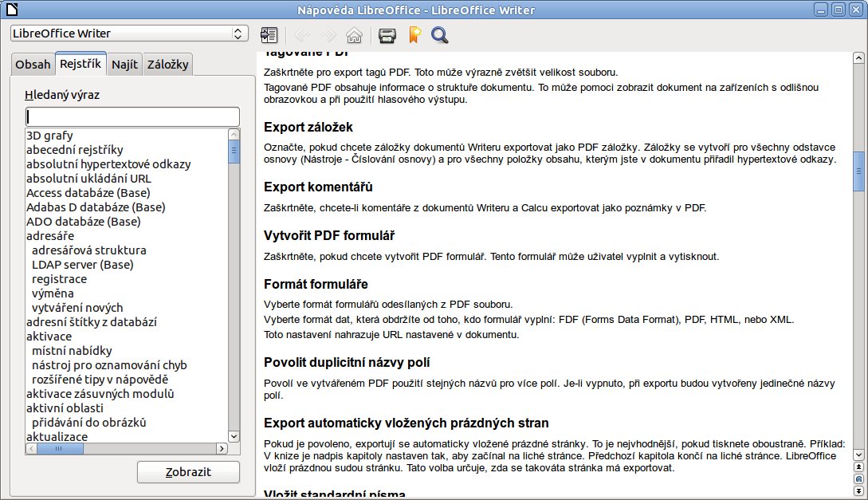
Task: Select 'LDAP server (Base)' sub-entry
Action: [82, 265]
